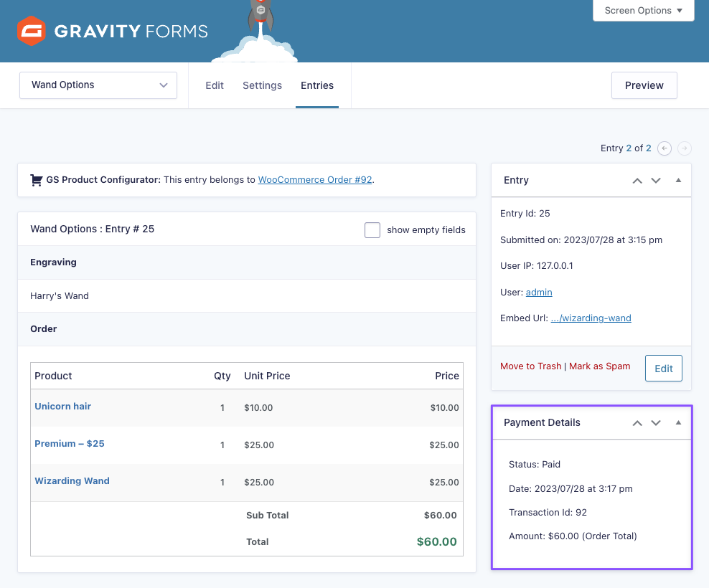Open the Wand Options form dropdown

[98, 85]
